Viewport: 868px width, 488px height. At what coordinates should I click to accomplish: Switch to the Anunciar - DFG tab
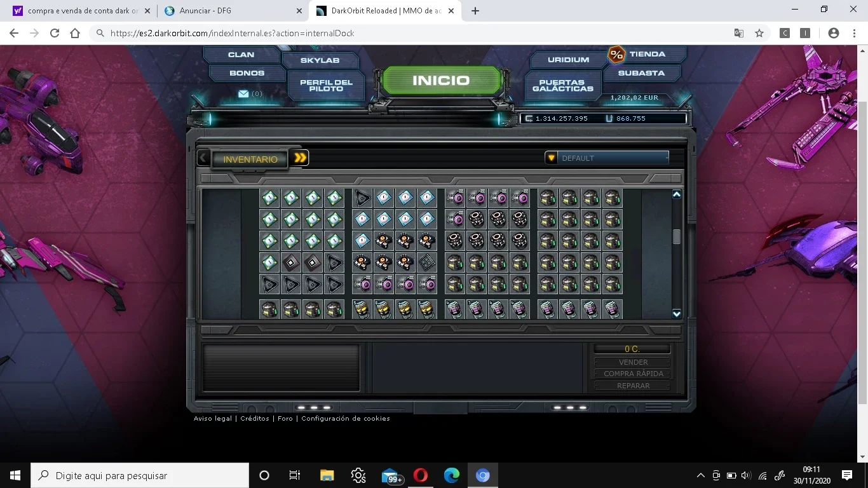pos(233,11)
